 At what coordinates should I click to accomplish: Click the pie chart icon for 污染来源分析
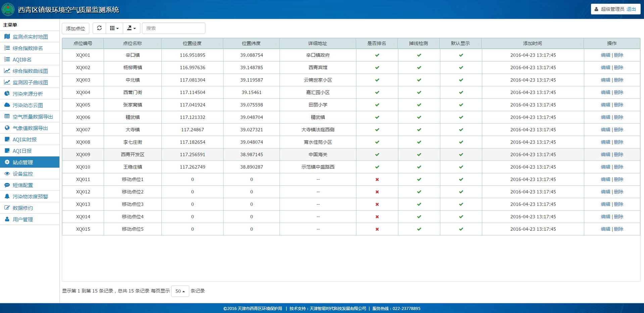(x=7, y=94)
